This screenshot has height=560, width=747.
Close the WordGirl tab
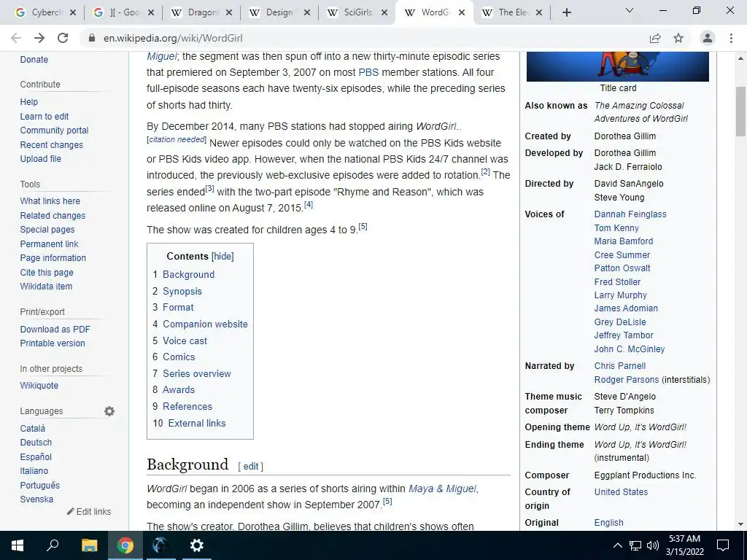[462, 12]
